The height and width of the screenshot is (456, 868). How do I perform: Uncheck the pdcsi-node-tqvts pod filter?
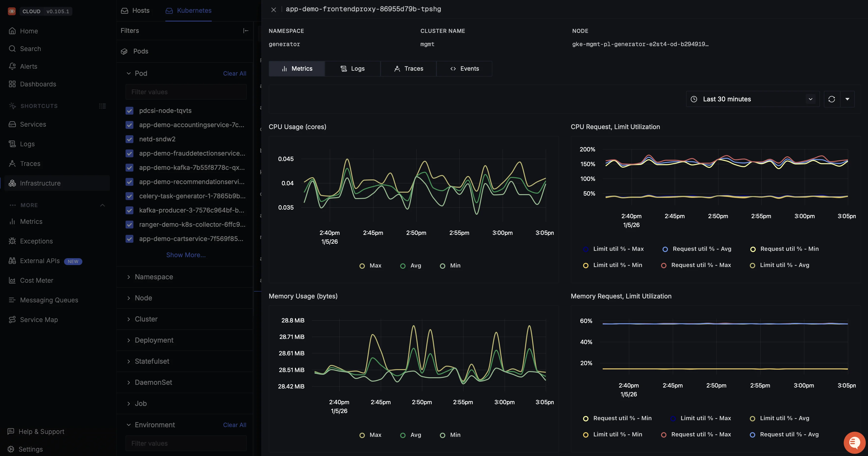click(129, 111)
